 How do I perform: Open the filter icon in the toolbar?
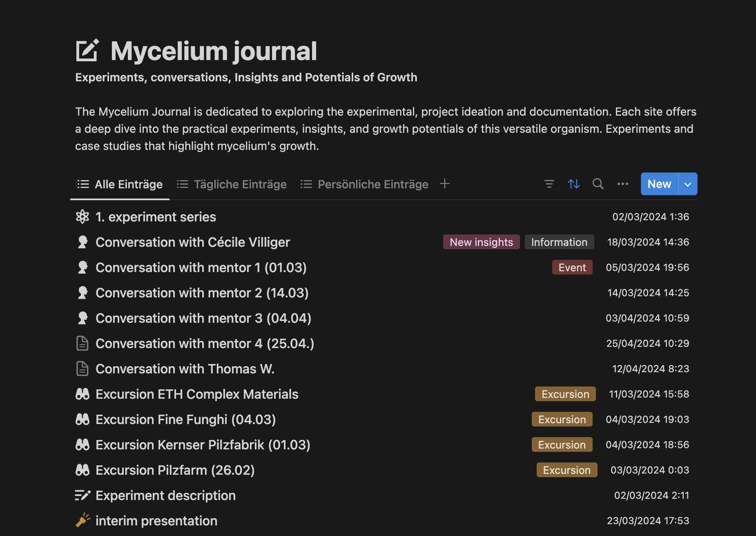click(549, 184)
